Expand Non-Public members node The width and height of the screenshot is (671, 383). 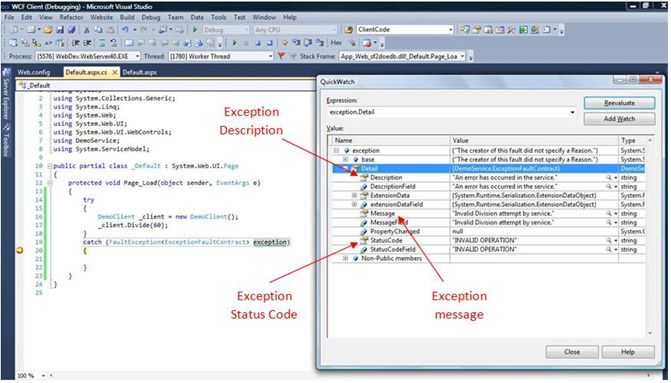click(x=345, y=258)
